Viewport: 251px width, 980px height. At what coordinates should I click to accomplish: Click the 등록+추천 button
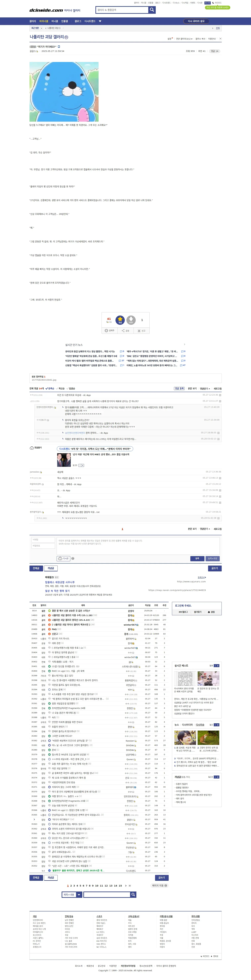[213, 558]
